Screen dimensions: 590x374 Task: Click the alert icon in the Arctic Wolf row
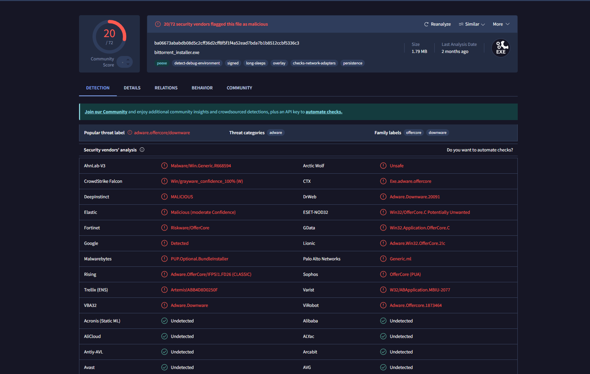tap(383, 166)
